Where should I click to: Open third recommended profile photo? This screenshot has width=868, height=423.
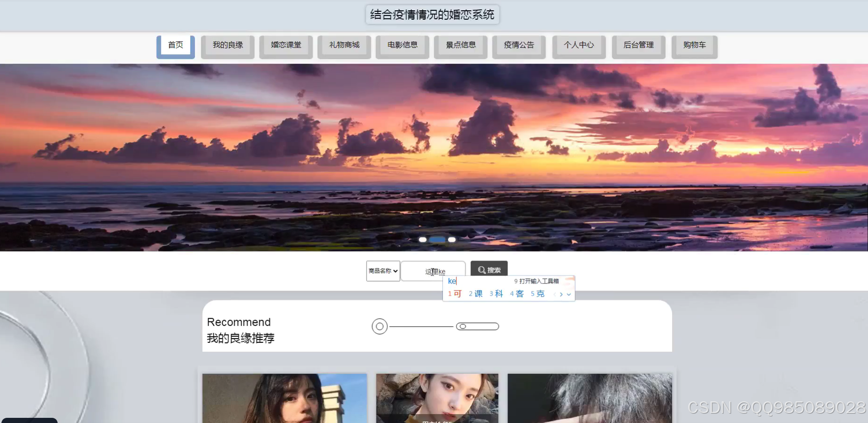(x=590, y=398)
